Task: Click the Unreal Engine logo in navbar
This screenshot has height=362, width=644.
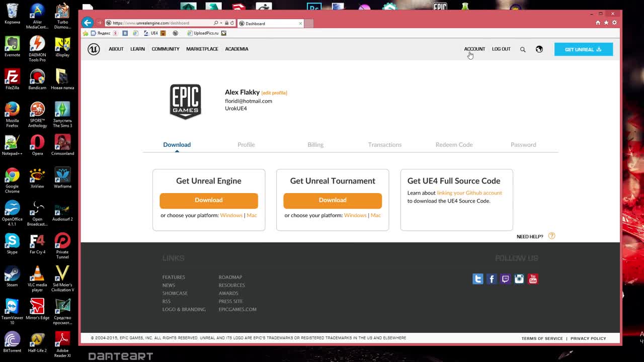Action: pos(94,49)
